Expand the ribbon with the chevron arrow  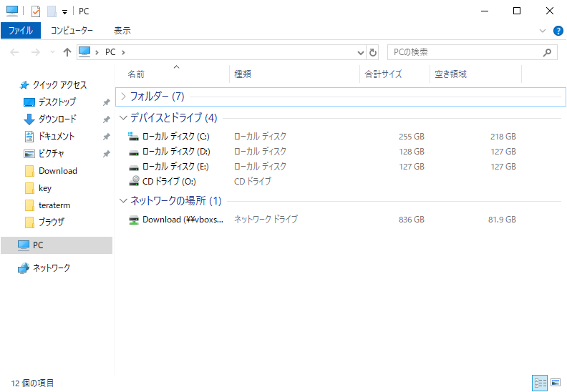543,31
